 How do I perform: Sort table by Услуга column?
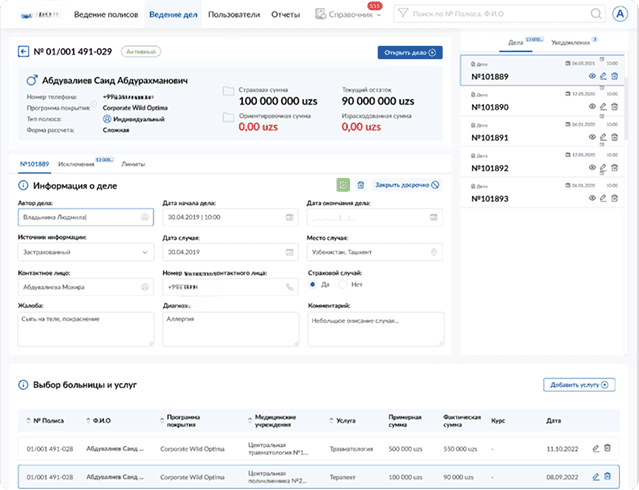(x=331, y=421)
